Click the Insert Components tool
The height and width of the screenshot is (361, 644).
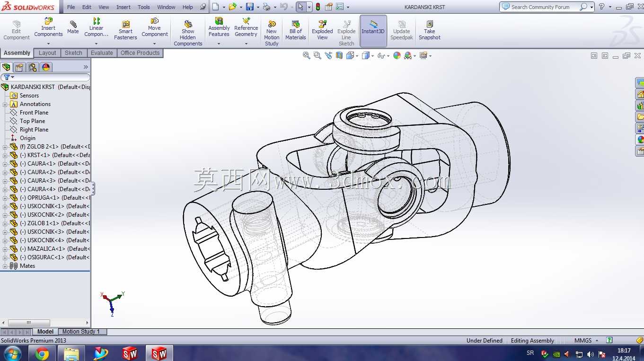pos(48,27)
